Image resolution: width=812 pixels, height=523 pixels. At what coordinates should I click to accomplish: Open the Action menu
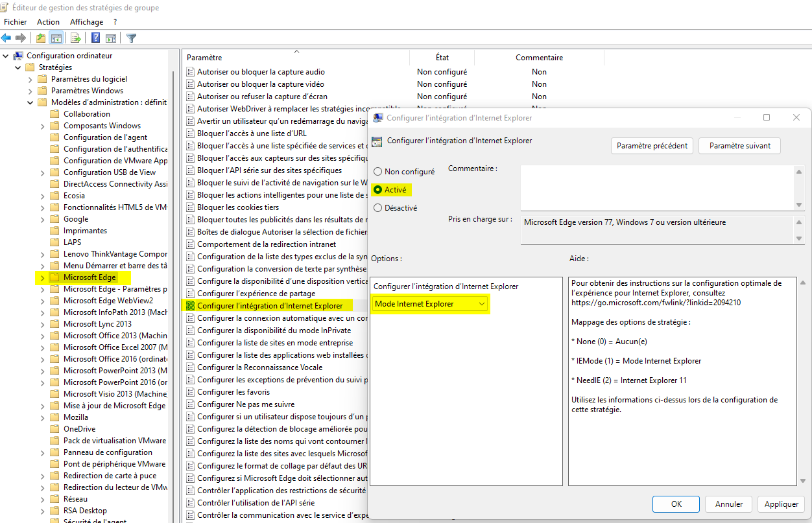click(48, 22)
